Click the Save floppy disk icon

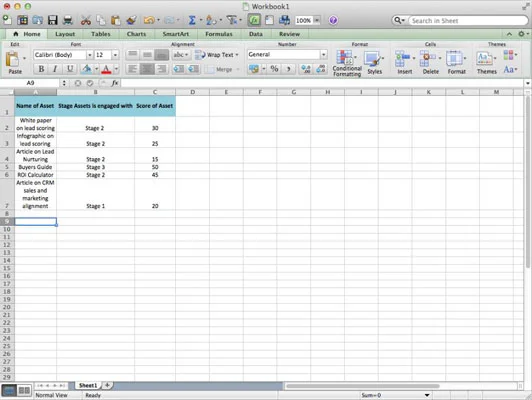pos(52,20)
